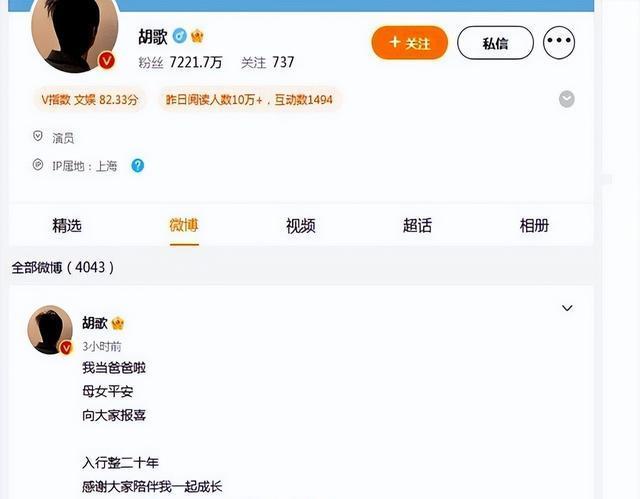640x499 pixels.
Task: Open the three-dot more options button
Action: pyautogui.click(x=559, y=42)
